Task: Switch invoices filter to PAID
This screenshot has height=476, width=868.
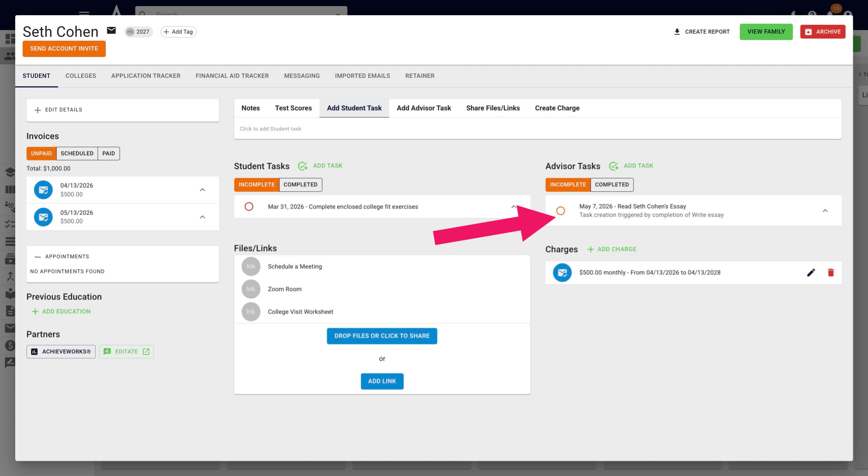Action: (x=109, y=154)
